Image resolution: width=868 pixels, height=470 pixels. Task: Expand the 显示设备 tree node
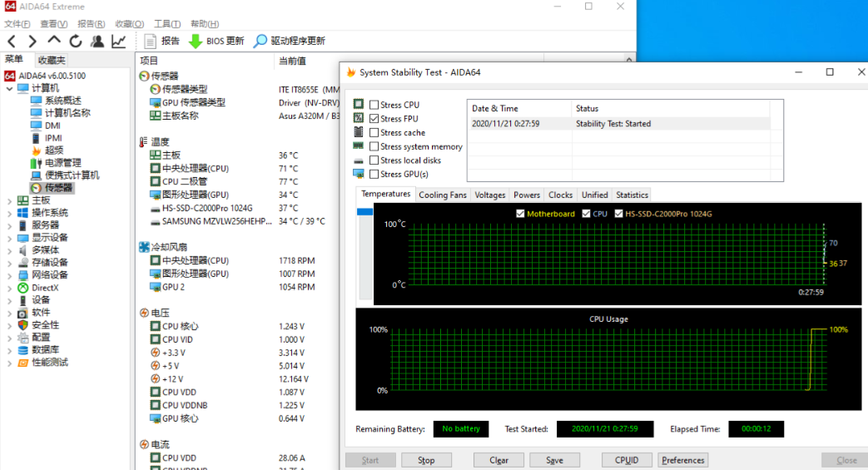(9, 238)
